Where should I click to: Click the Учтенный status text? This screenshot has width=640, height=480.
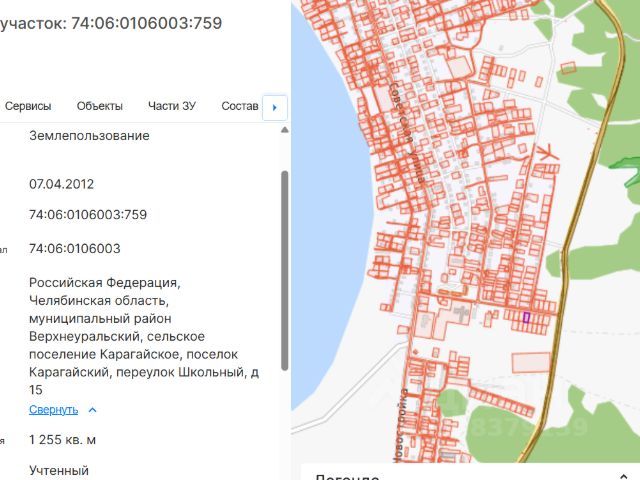coord(59,470)
